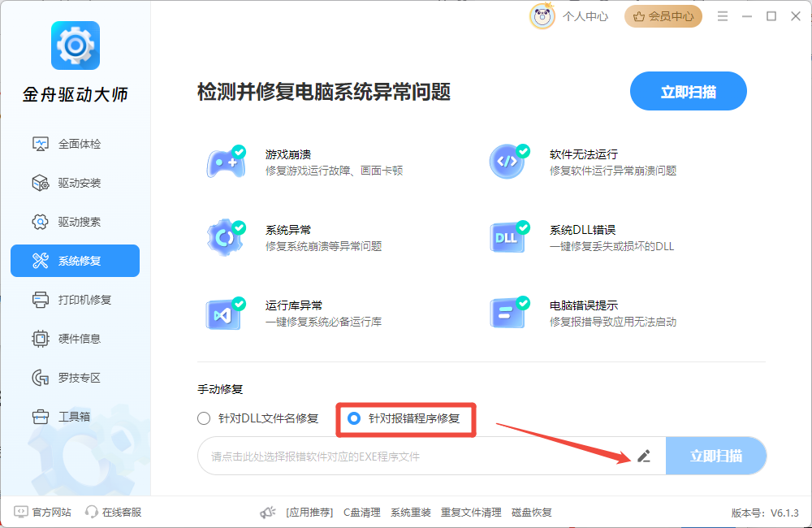The width and height of the screenshot is (812, 528).
Task: Select the 针对报错程序修复 radio option
Action: 404,418
